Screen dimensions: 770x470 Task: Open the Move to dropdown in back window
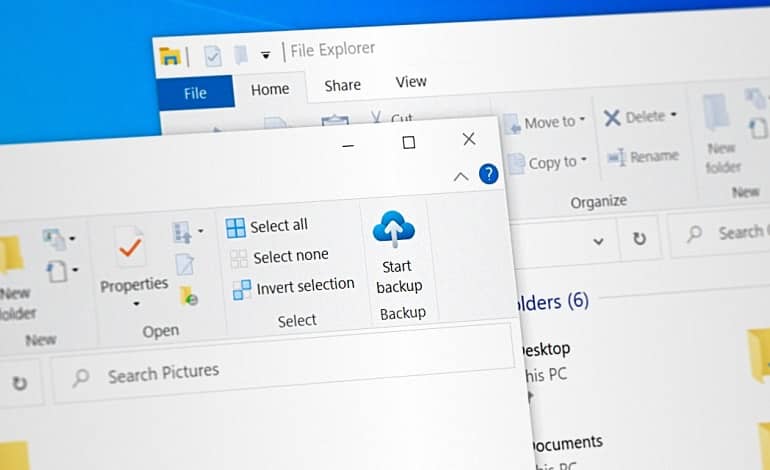[545, 122]
